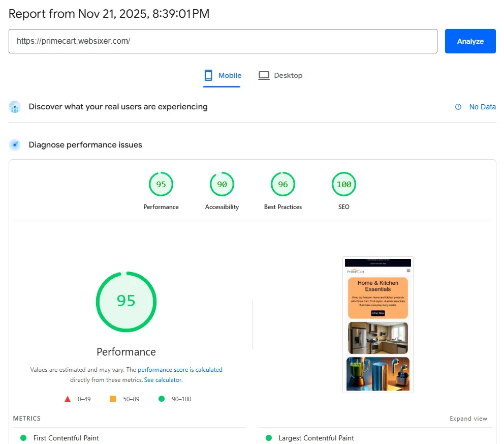Switch to the Desktop tab

(x=280, y=75)
